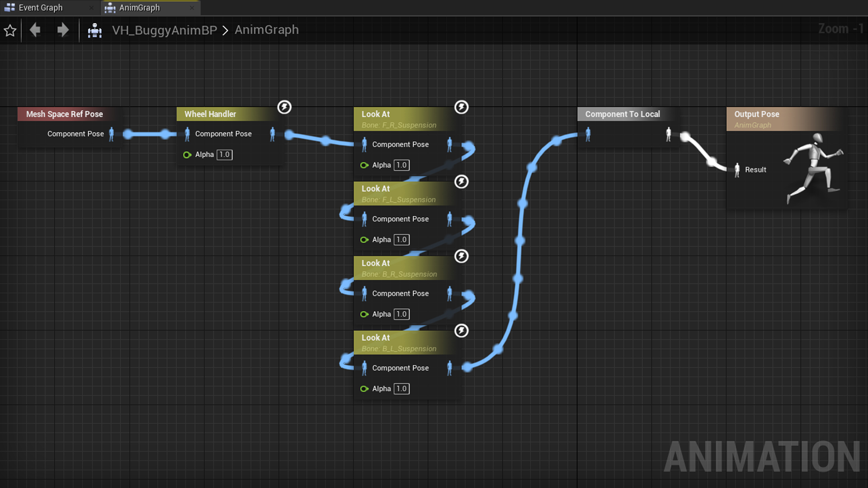
Task: Click Mesh Space Ref Pose output pin
Action: point(112,134)
